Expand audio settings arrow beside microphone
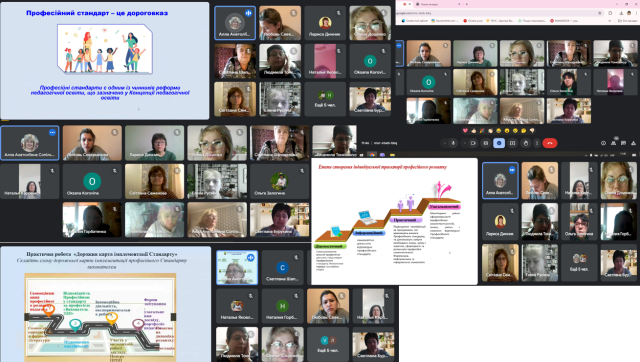The width and height of the screenshot is (640, 362). point(445,143)
